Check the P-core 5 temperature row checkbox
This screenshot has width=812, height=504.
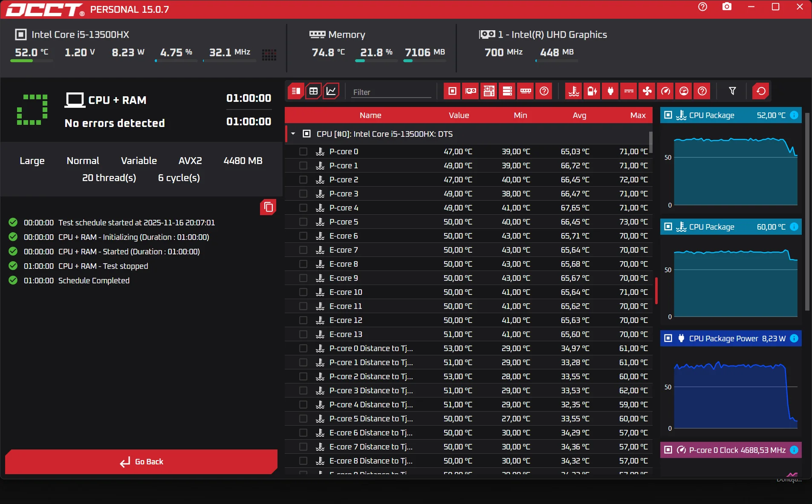tap(303, 222)
